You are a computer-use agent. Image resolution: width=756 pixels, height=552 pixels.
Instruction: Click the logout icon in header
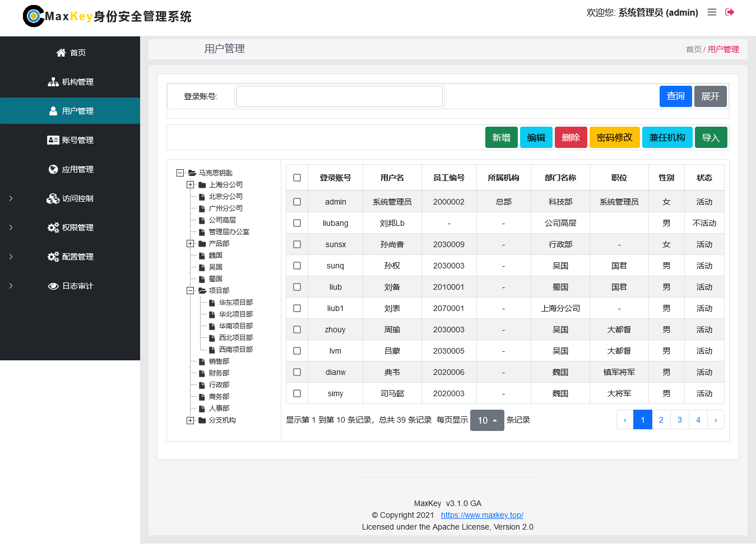(x=730, y=12)
